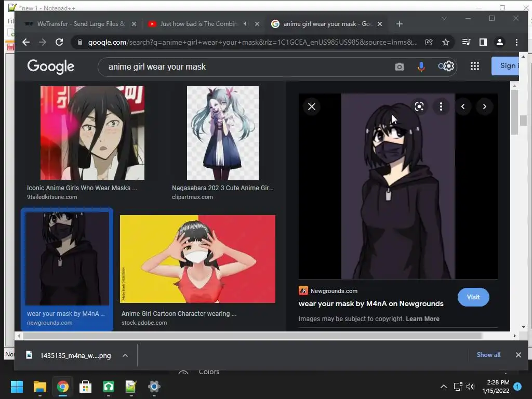
Task: Show the previous image in the preview
Action: pos(463,107)
